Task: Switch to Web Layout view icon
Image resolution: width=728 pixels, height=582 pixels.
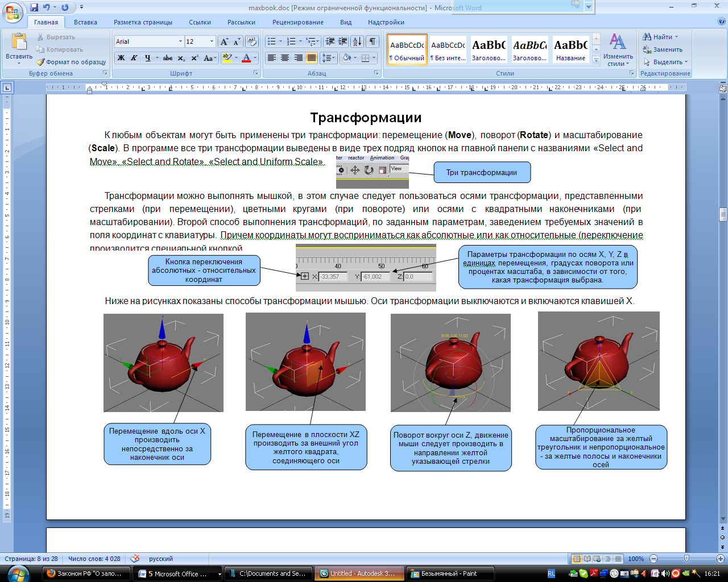Action: click(597, 559)
